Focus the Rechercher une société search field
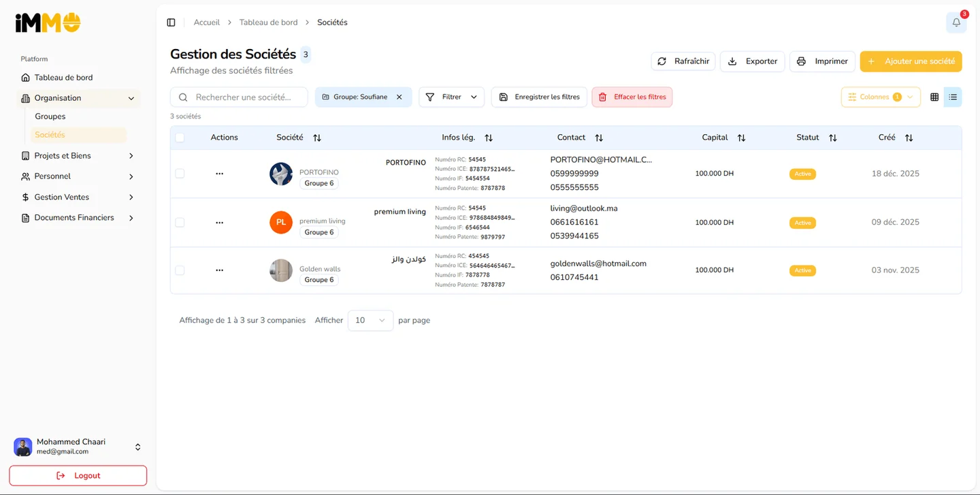The image size is (980, 495). coord(239,97)
